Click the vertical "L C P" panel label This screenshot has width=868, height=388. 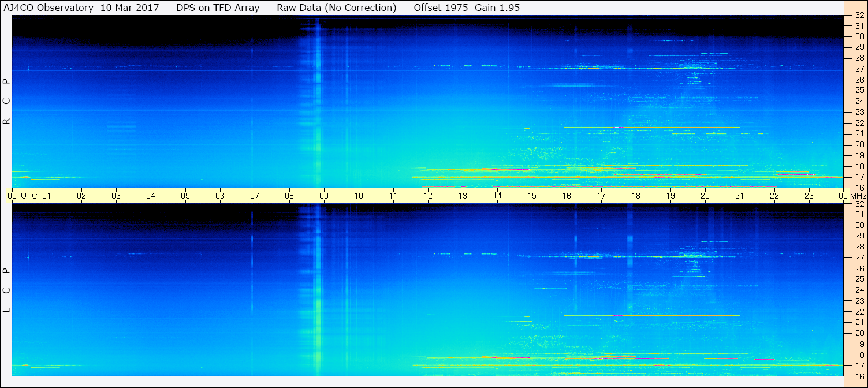click(7, 290)
